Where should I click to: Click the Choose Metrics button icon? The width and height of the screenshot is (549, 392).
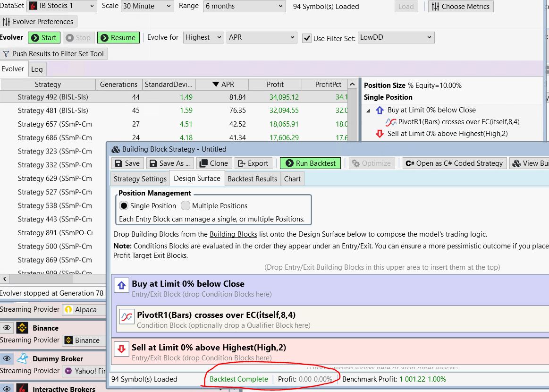click(435, 7)
